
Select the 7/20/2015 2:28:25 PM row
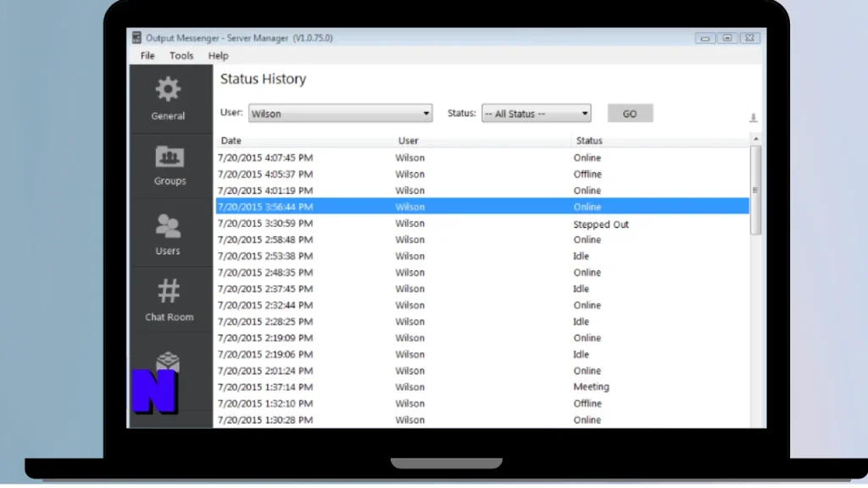tap(482, 321)
